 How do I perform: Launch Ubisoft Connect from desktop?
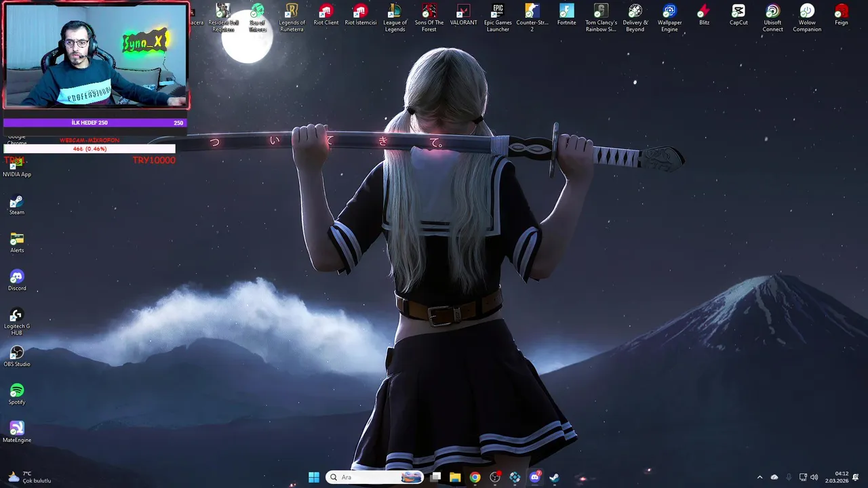[772, 18]
